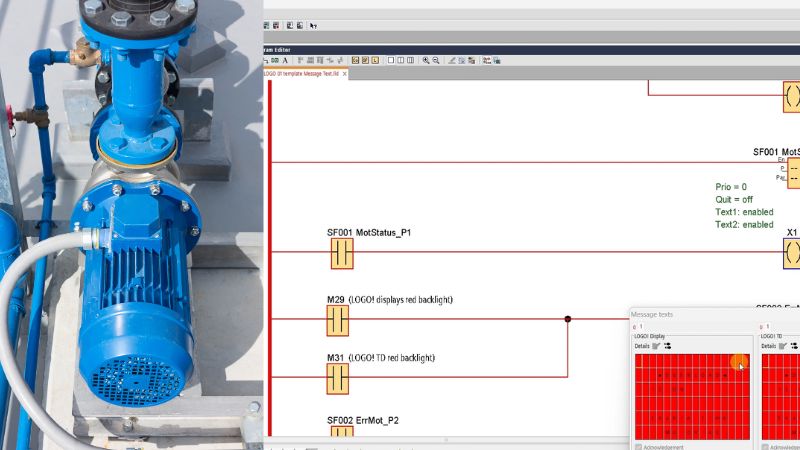This screenshot has height=450, width=800.
Task: Click the 'Text1: enabled' label
Action: pyautogui.click(x=744, y=212)
